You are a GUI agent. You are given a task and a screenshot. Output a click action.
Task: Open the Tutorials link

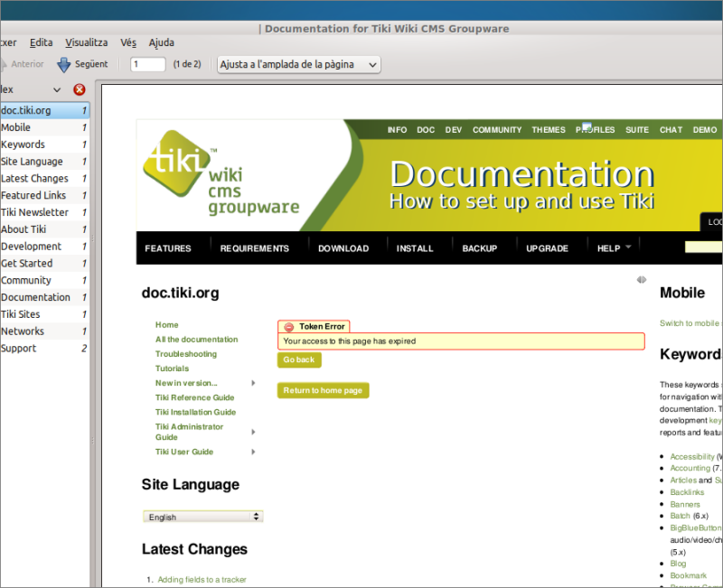click(x=172, y=369)
